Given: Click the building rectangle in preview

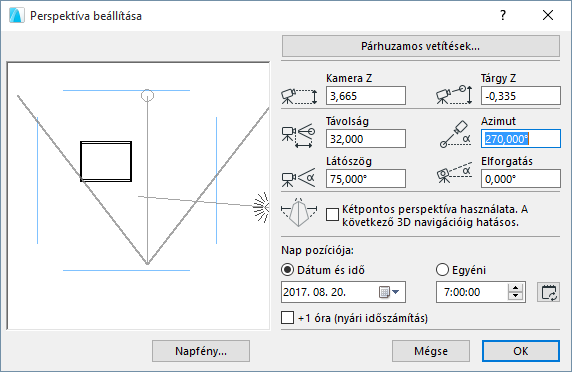Looking at the screenshot, I should point(106,161).
